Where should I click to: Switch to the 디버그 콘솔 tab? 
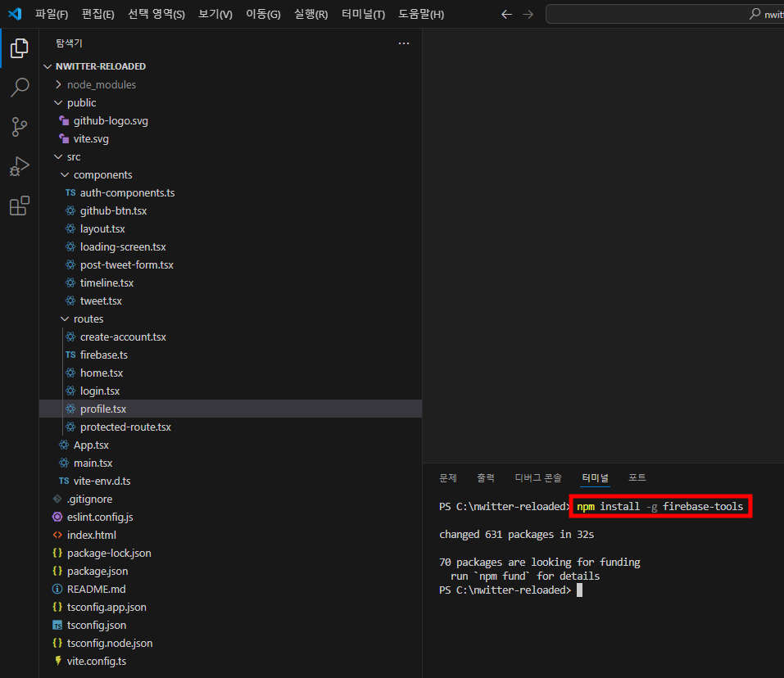(x=538, y=478)
